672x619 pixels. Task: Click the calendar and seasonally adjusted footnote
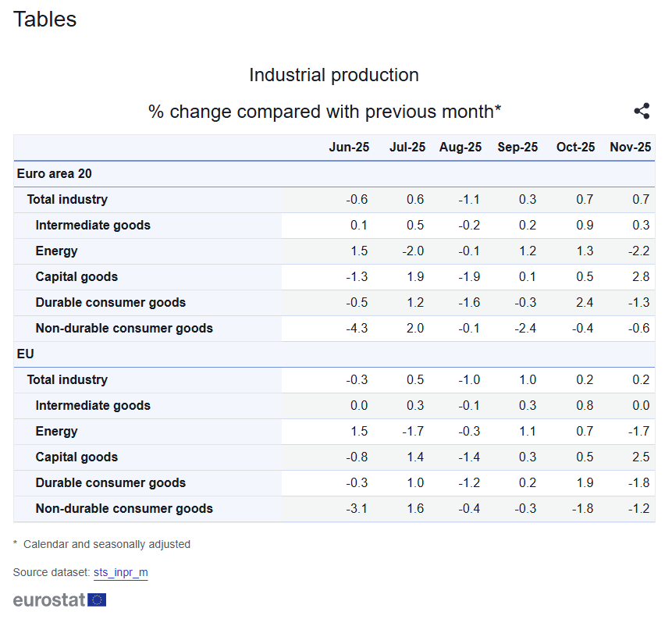[x=106, y=544]
